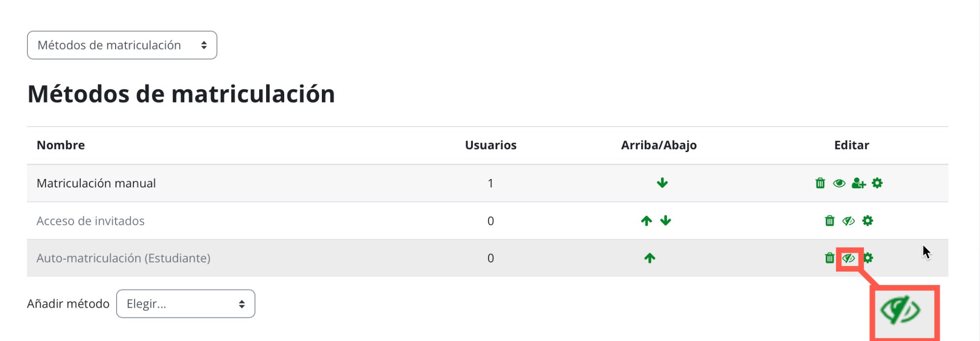Enrol users in Matriculación manual

858,183
